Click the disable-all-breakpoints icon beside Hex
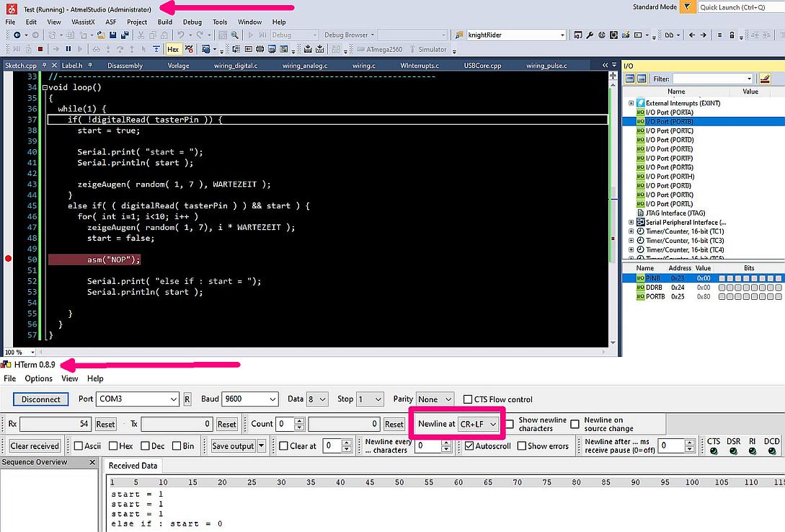 tap(189, 49)
